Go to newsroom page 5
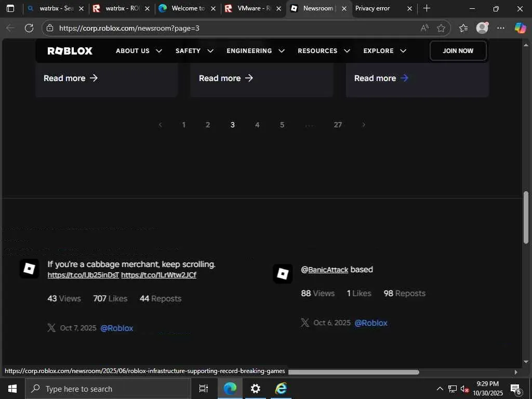 tap(282, 125)
